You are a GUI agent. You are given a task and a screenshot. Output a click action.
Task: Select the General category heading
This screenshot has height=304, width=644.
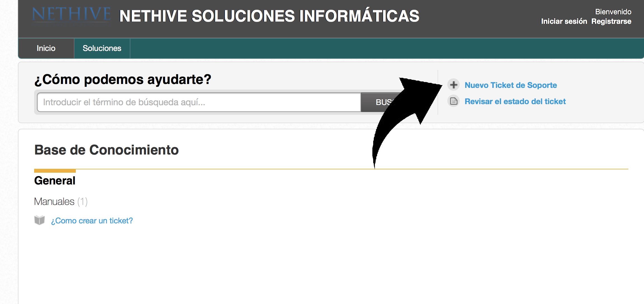[55, 181]
